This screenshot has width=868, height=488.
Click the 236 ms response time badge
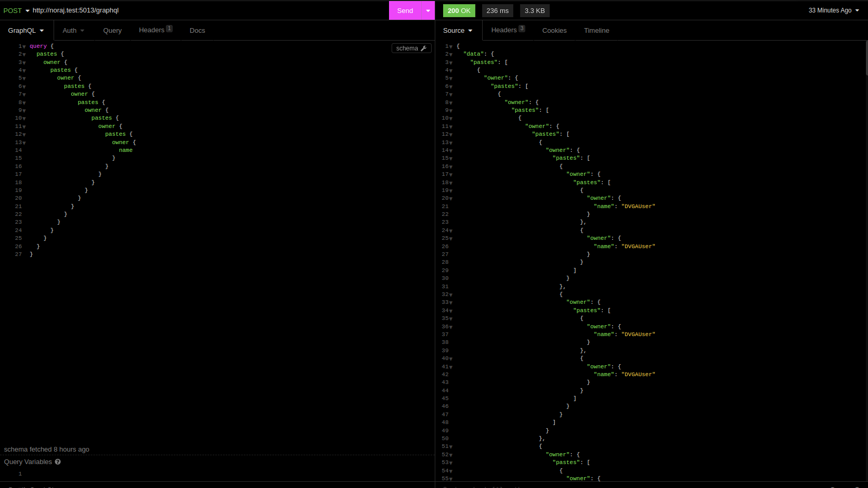pyautogui.click(x=498, y=10)
